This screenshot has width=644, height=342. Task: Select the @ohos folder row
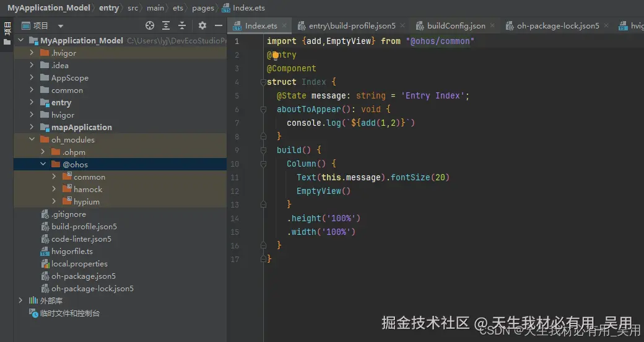120,164
